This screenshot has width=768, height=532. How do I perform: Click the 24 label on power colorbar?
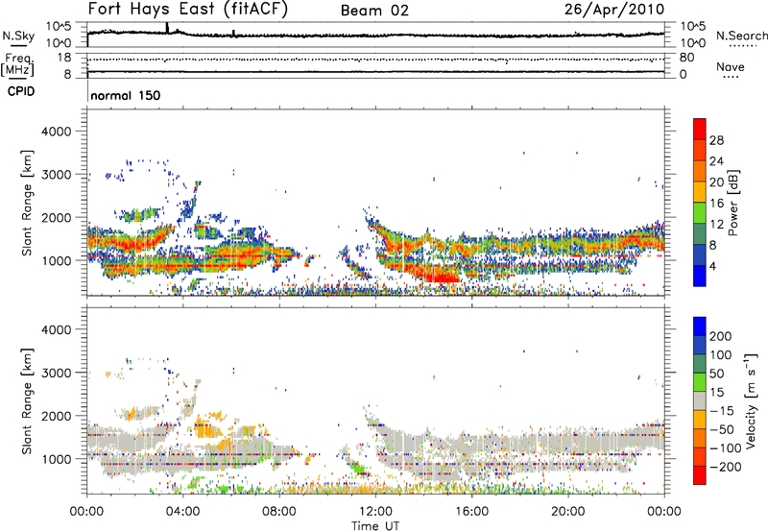tap(716, 161)
